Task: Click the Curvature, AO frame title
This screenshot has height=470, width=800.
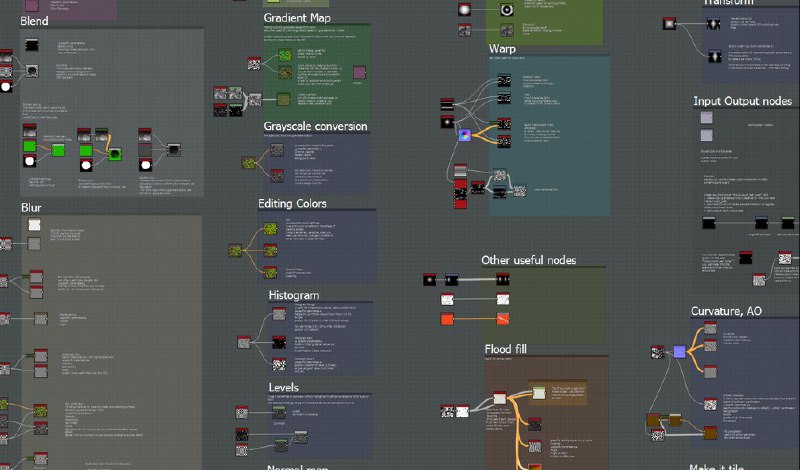Action: (x=726, y=311)
